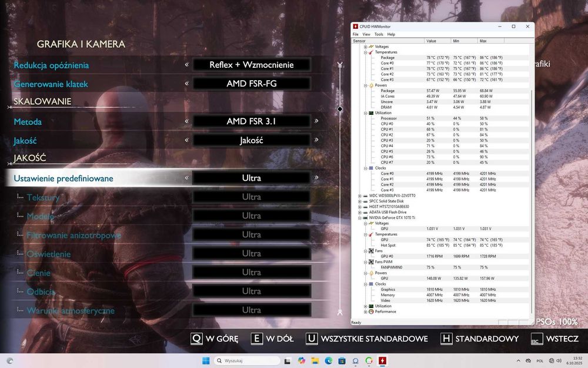The image size is (588, 368).
Task: Collapse the Clocks node containing Graphics
Action: 365,284
